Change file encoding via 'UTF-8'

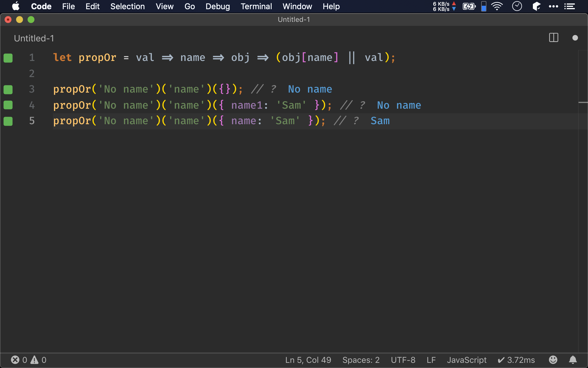pyautogui.click(x=403, y=360)
